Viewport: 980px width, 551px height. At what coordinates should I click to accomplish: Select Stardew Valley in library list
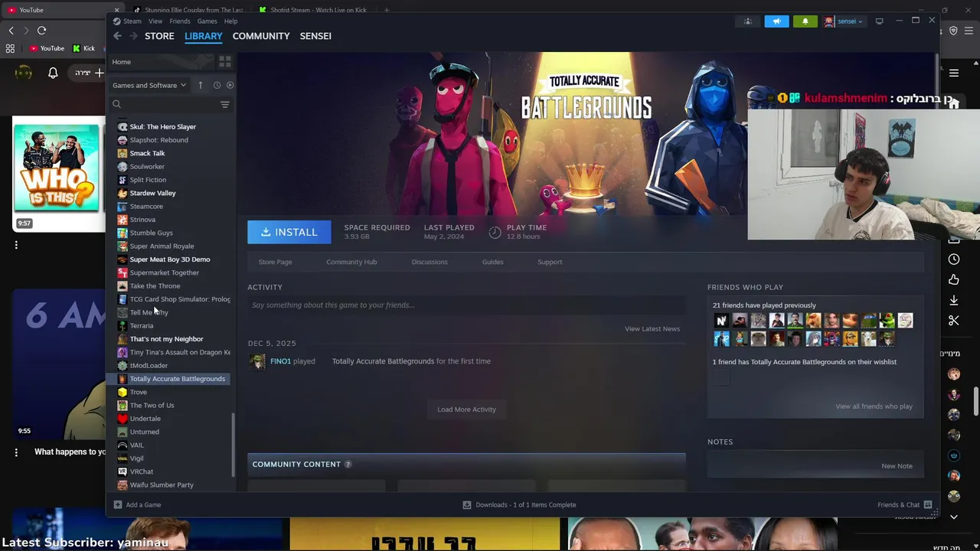point(152,193)
